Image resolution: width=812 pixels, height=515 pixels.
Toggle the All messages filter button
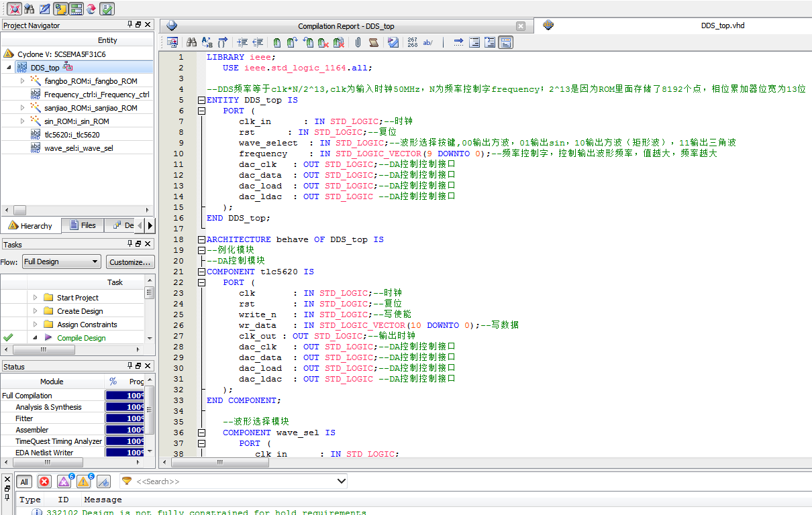24,481
